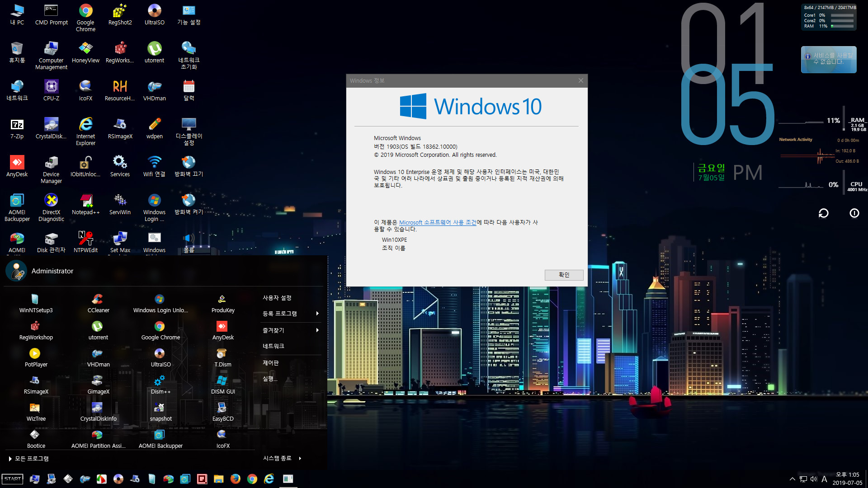Viewport: 868px width, 488px height.
Task: Open AnyDesk desktop icon
Action: (x=17, y=167)
